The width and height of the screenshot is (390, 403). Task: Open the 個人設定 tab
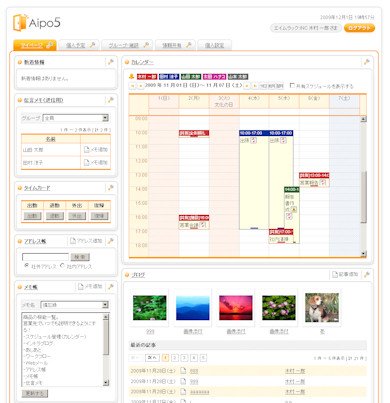[x=214, y=45]
